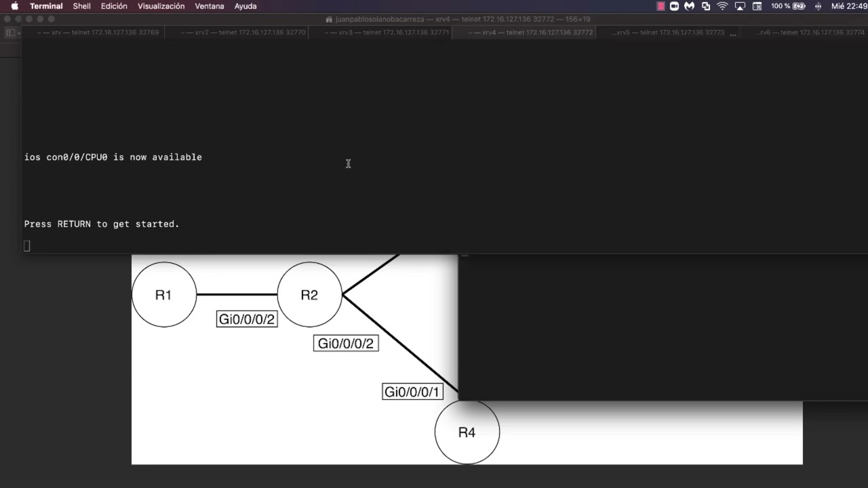This screenshot has width=868, height=488.
Task: Open the battery 100 % status menu
Action: point(788,6)
